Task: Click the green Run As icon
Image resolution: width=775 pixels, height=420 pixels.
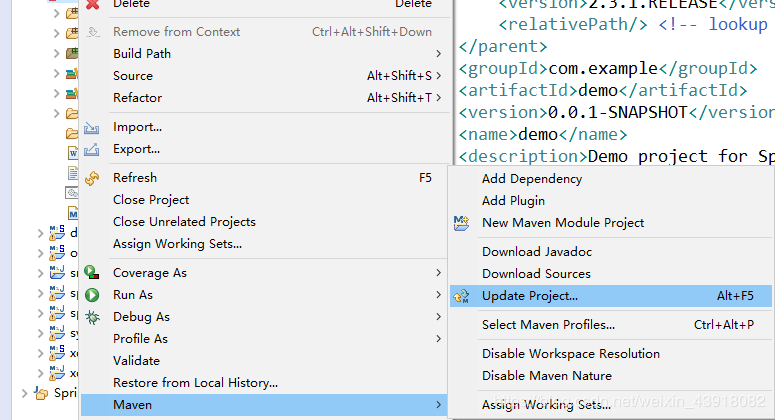Action: point(93,295)
